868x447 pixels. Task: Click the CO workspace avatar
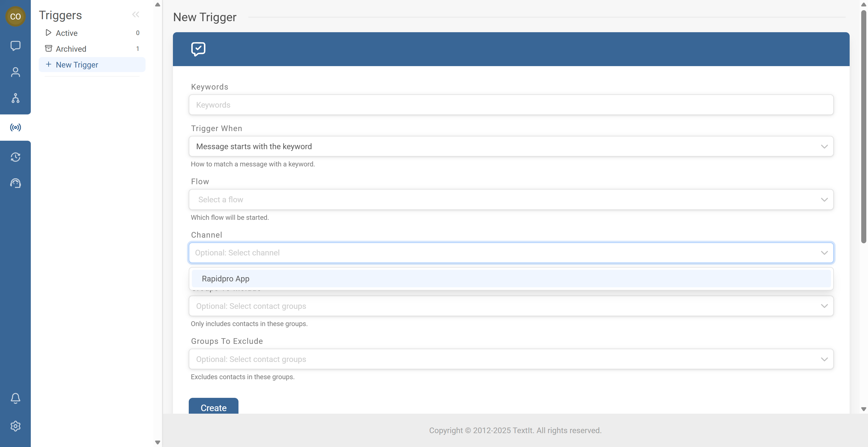(16, 16)
